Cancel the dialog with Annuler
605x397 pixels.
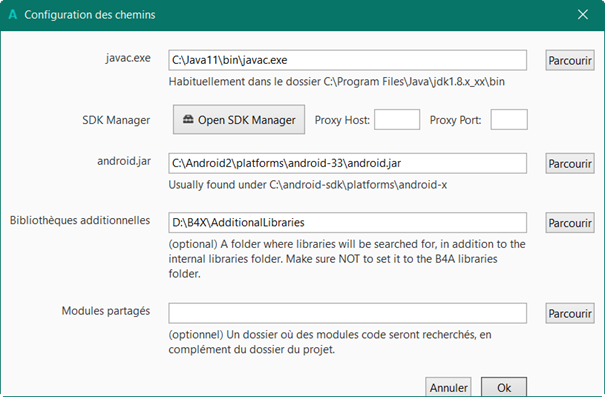(448, 387)
